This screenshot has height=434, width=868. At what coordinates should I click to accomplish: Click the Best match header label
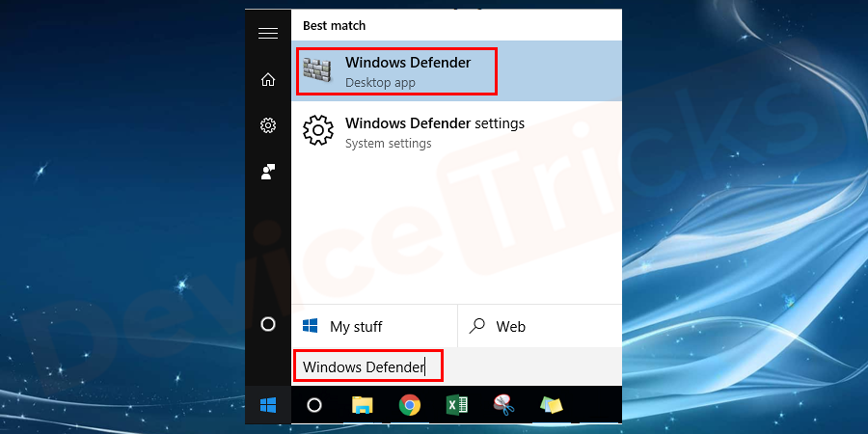pos(335,25)
